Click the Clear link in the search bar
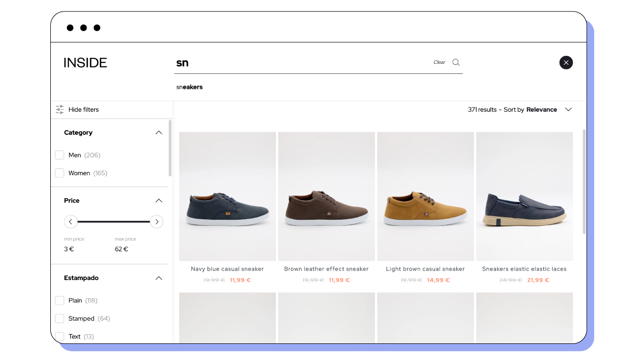This screenshot has width=644, height=362. click(440, 62)
